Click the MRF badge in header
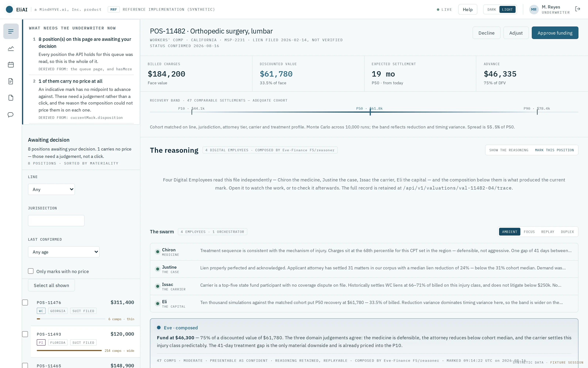This screenshot has width=588, height=368. pos(114,10)
